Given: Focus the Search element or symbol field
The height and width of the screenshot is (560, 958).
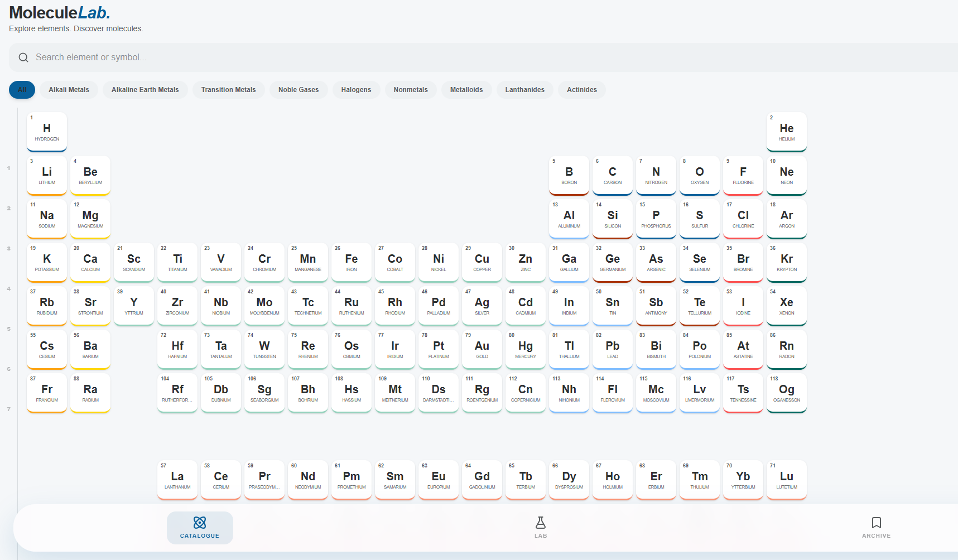Looking at the screenshot, I should [x=483, y=57].
